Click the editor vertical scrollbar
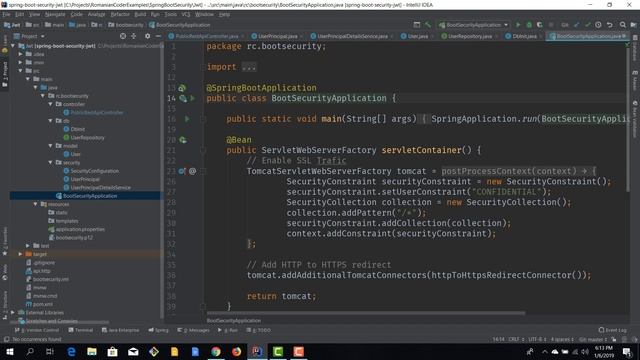This screenshot has width=640, height=360. (628, 116)
